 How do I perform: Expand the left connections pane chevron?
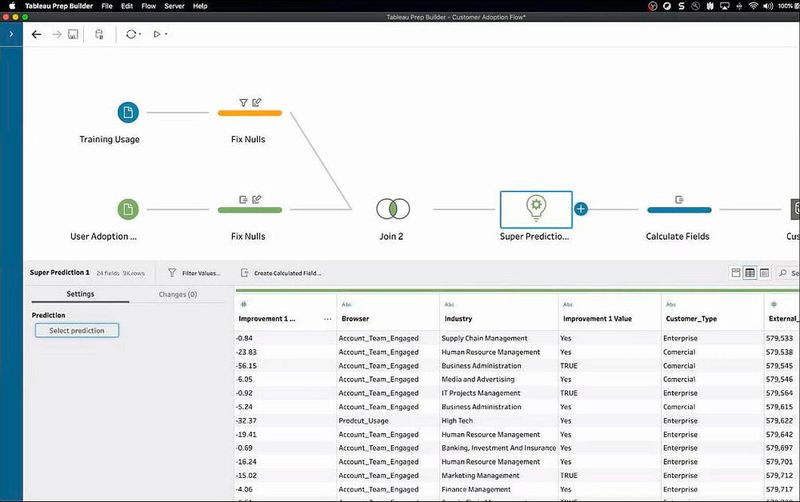11,34
